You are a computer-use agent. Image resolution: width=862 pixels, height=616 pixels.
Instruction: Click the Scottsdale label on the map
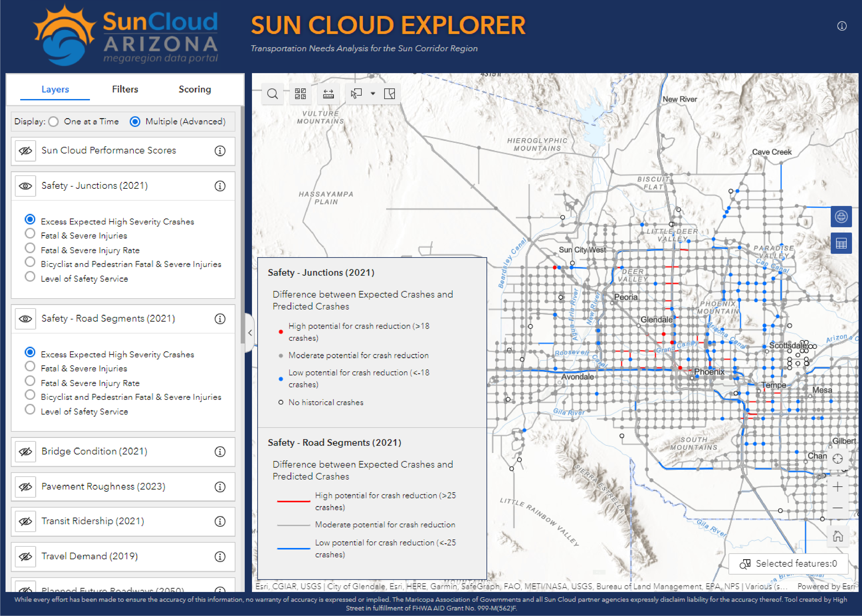[x=788, y=346]
